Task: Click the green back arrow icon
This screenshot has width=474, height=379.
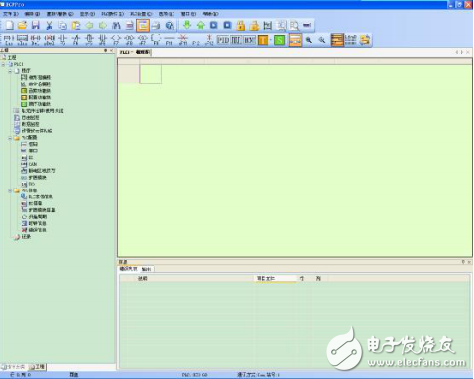Action: [x=89, y=25]
